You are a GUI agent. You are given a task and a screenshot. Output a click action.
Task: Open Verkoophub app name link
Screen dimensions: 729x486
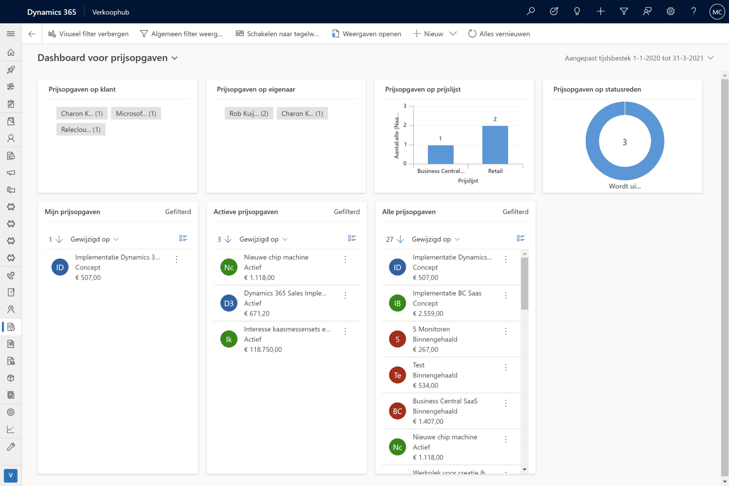(111, 12)
